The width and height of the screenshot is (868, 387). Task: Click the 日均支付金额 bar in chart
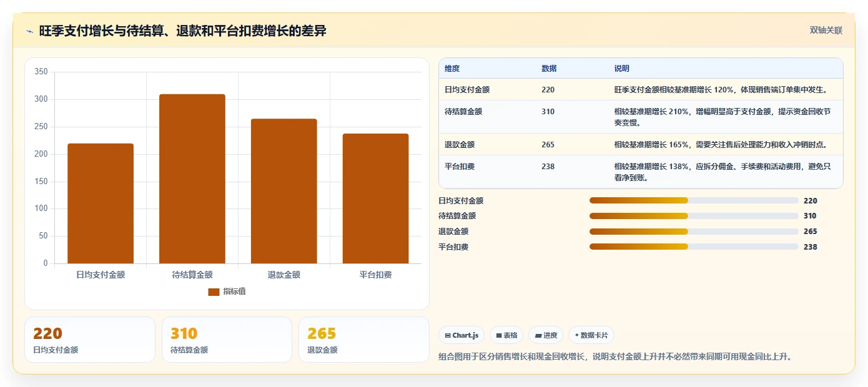pos(101,203)
